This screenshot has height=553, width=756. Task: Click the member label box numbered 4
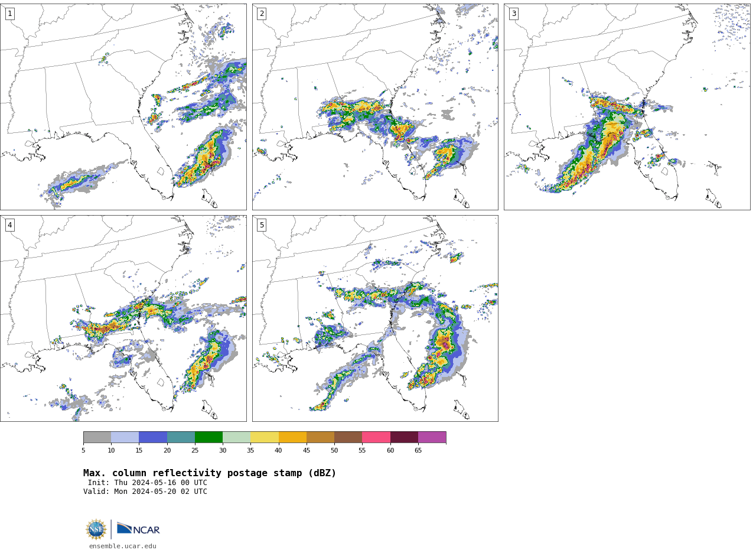[x=9, y=225]
